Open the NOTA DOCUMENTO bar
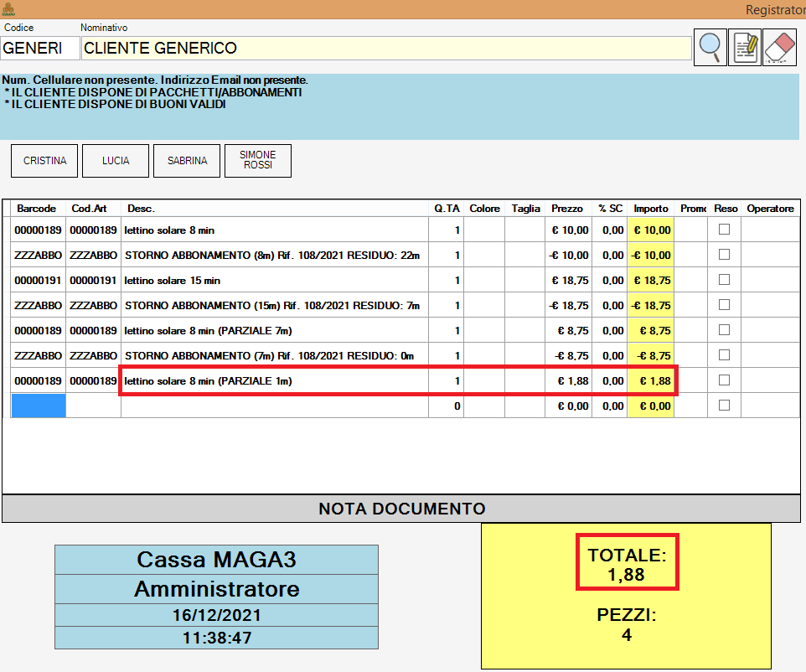 coord(402,509)
